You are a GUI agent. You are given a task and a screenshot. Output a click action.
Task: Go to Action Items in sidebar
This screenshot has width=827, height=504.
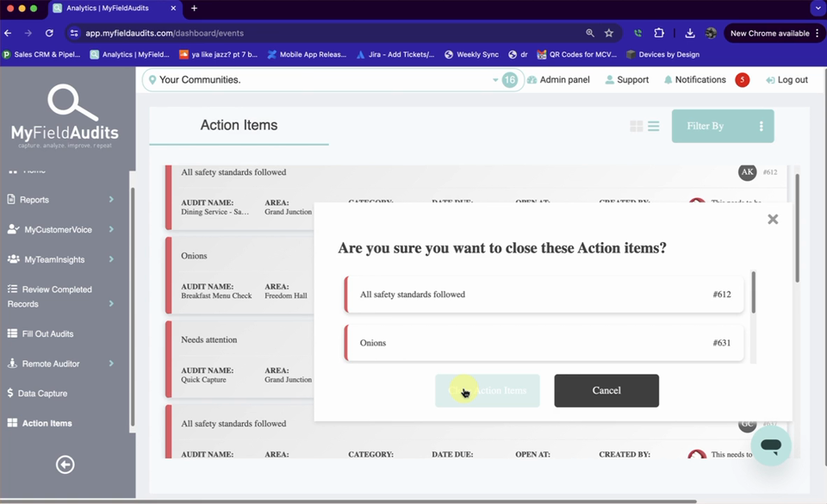[x=40, y=423]
